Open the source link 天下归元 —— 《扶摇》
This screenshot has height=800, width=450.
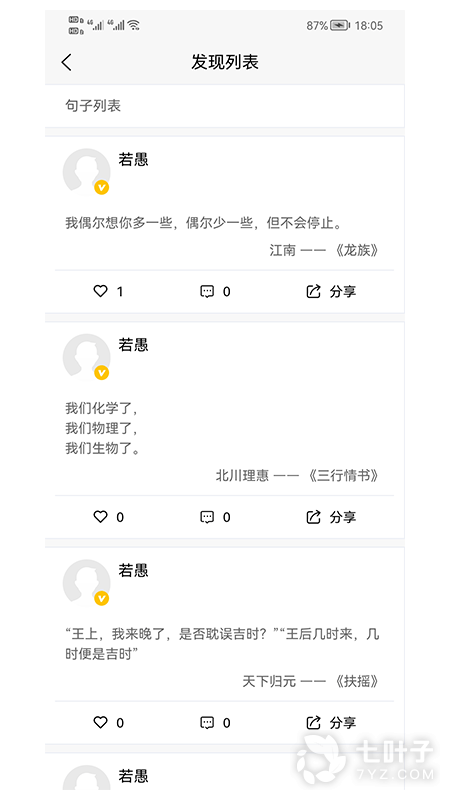311,681
